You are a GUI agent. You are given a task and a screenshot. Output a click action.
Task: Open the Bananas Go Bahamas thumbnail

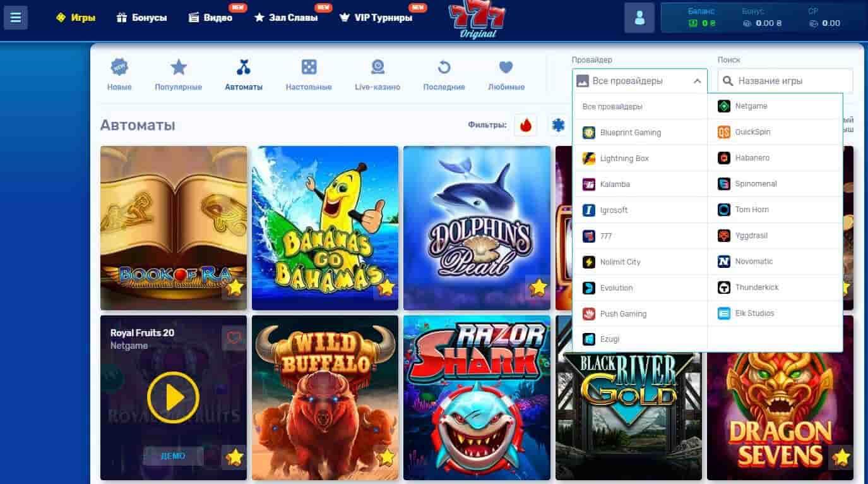(x=325, y=228)
